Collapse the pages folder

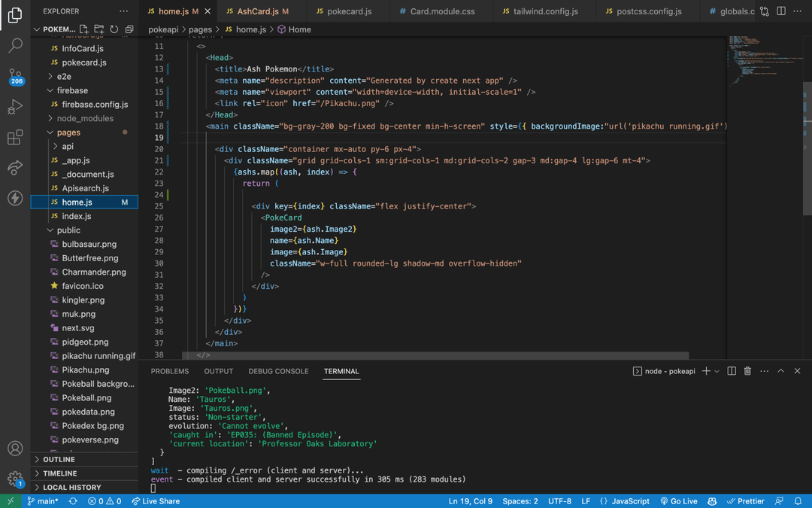[x=84, y=132]
